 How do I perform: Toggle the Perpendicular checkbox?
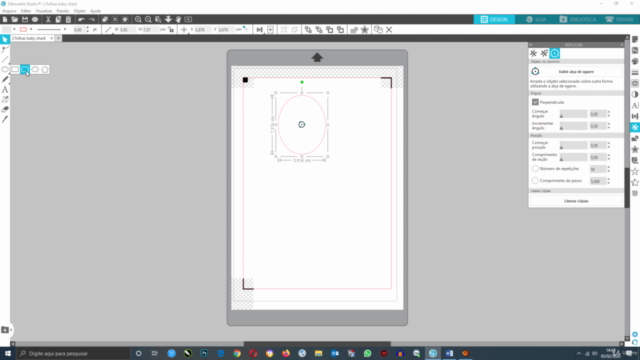(535, 102)
